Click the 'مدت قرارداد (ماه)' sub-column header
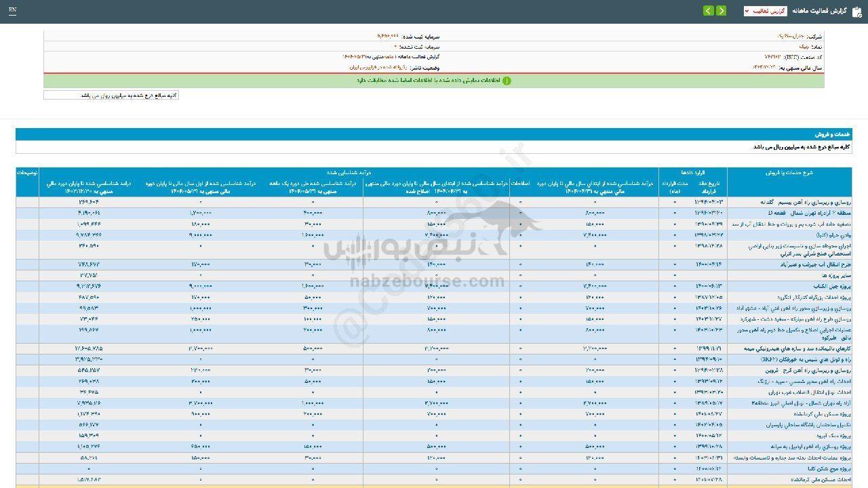This screenshot has width=868, height=488. [675, 187]
